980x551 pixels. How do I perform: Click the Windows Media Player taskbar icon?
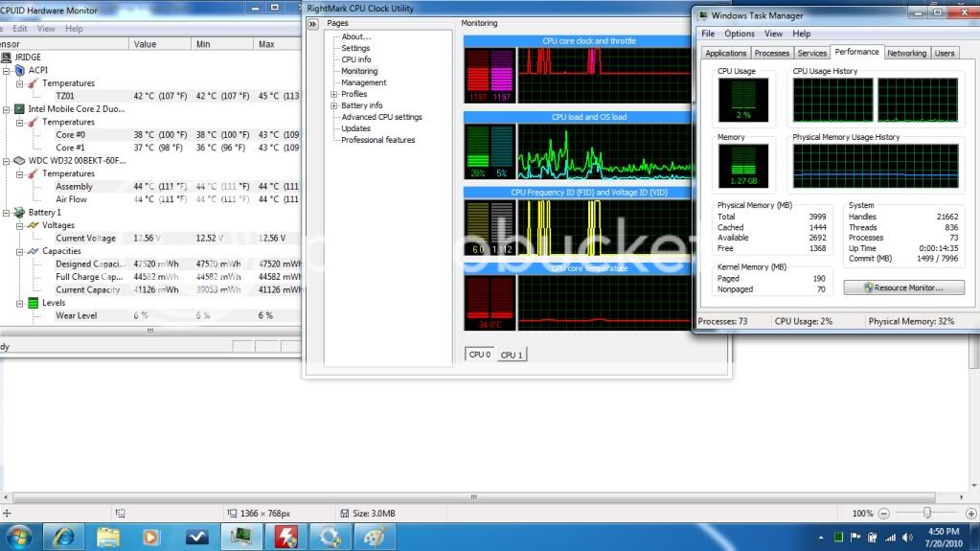(x=151, y=536)
